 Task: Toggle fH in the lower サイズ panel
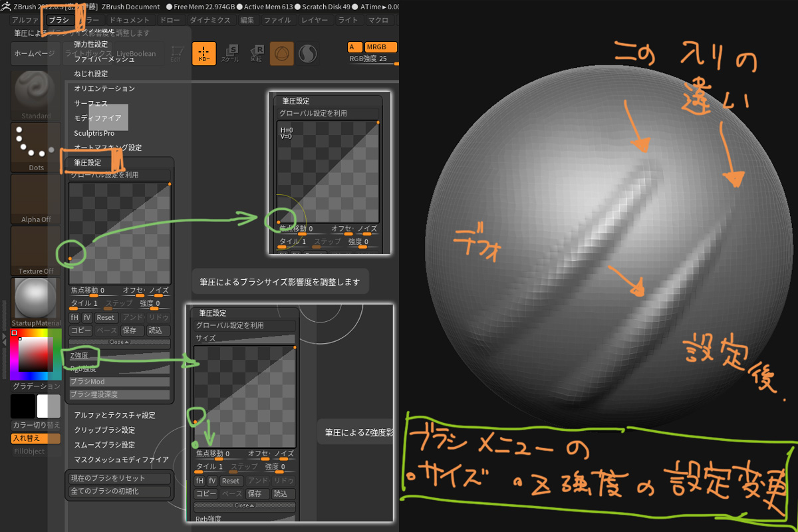click(199, 481)
